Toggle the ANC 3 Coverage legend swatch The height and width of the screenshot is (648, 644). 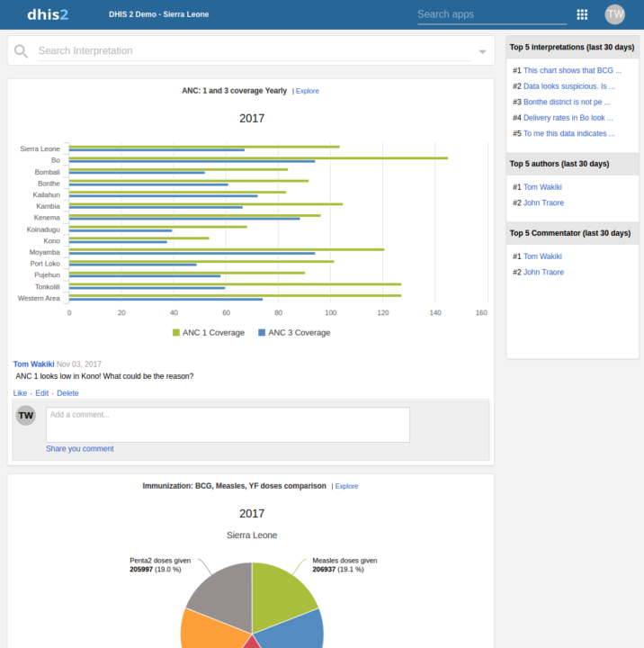(x=262, y=333)
